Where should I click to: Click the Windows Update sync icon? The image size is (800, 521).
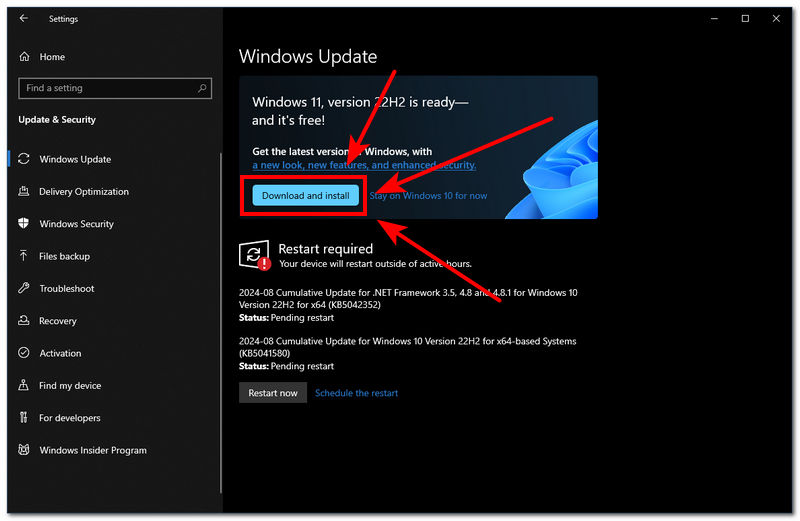23,159
